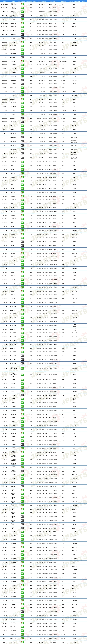Select the '195kW / 265KM' power cell
This screenshot has width=87, height=644.
coord(53,375)
